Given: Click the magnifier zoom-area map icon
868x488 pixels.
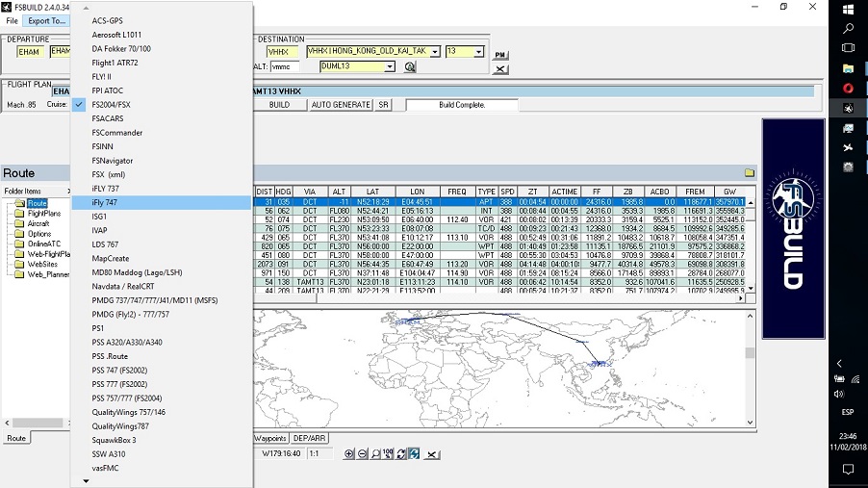Looking at the screenshot, I should pyautogui.click(x=375, y=453).
